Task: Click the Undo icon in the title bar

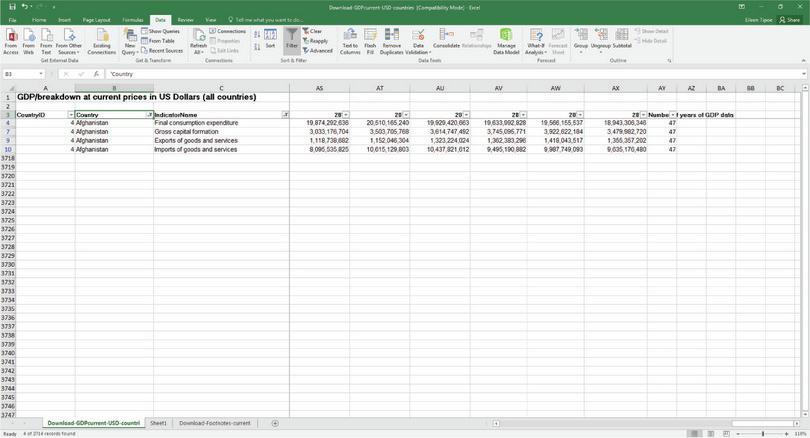Action: point(25,7)
